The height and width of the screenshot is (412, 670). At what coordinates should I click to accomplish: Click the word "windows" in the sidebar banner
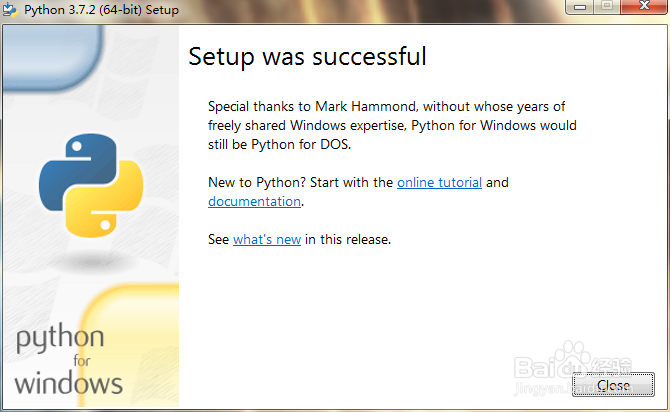tap(68, 383)
